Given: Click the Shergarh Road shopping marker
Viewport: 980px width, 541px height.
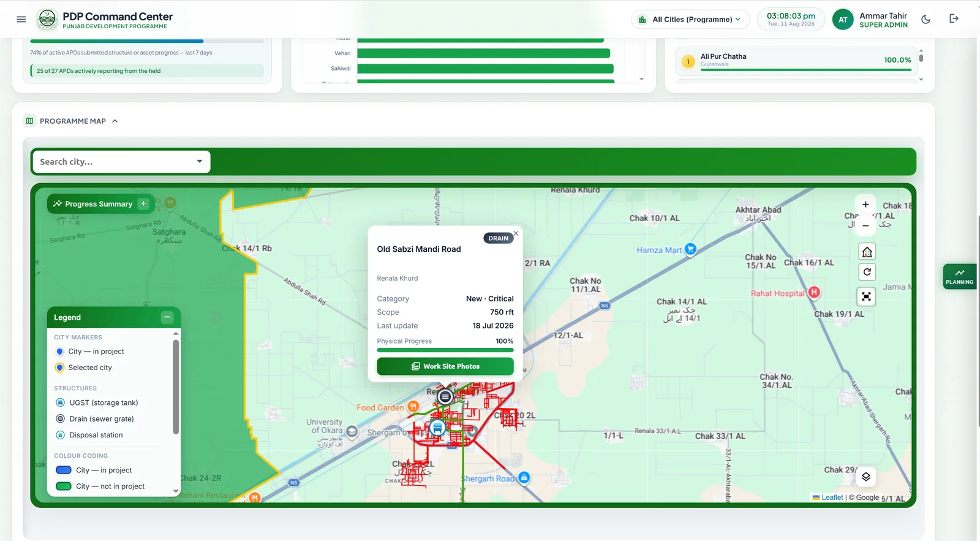Looking at the screenshot, I should 524,477.
